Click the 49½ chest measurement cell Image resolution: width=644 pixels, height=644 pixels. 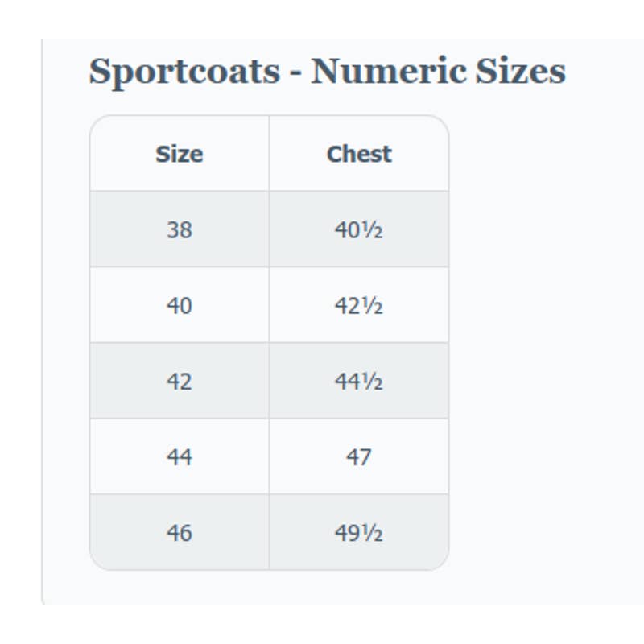(359, 532)
